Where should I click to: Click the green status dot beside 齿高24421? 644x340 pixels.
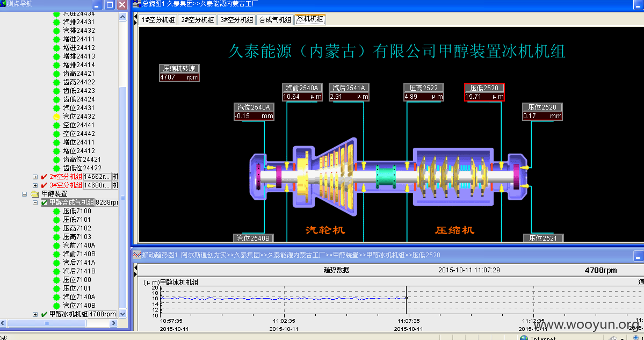[x=57, y=74]
